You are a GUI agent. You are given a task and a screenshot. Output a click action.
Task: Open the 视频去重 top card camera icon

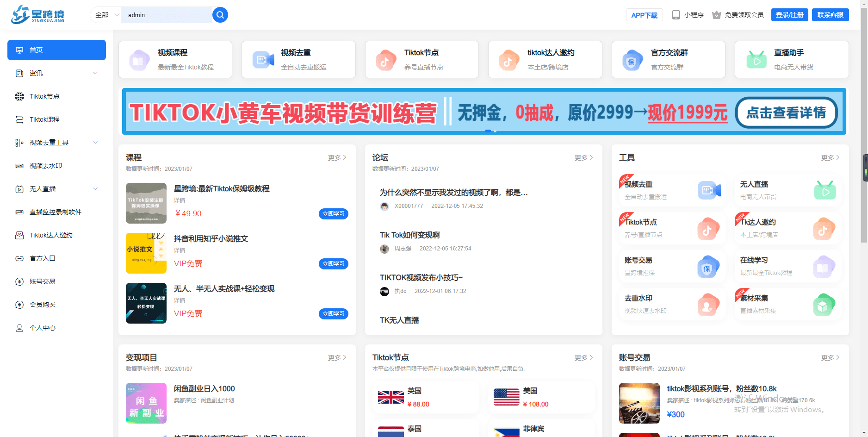(x=263, y=60)
